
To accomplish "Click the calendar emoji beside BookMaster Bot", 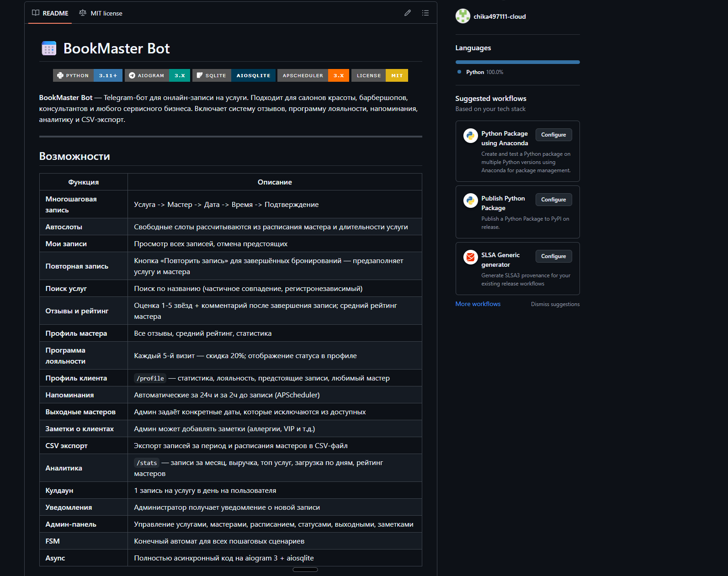I will click(49, 48).
